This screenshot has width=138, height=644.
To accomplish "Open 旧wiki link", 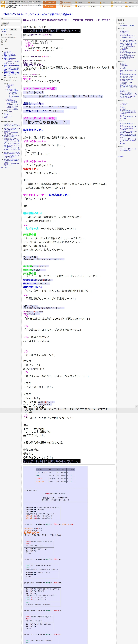I will coord(5,118).
